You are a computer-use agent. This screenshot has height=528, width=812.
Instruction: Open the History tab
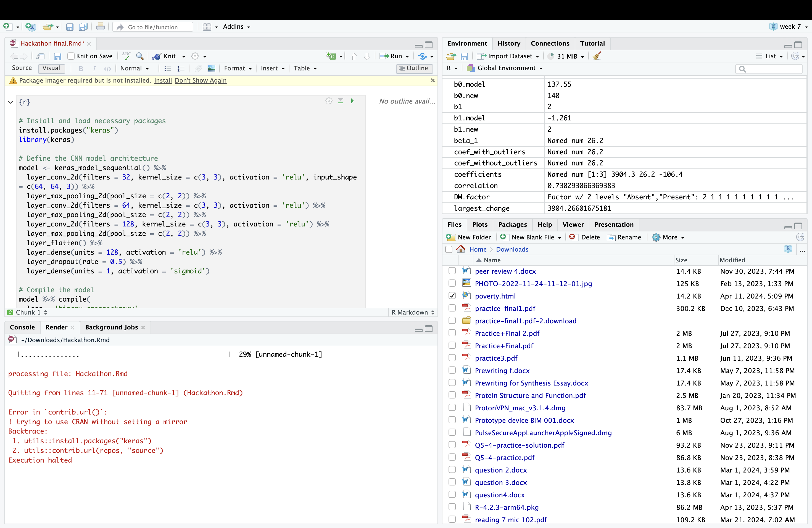point(509,43)
